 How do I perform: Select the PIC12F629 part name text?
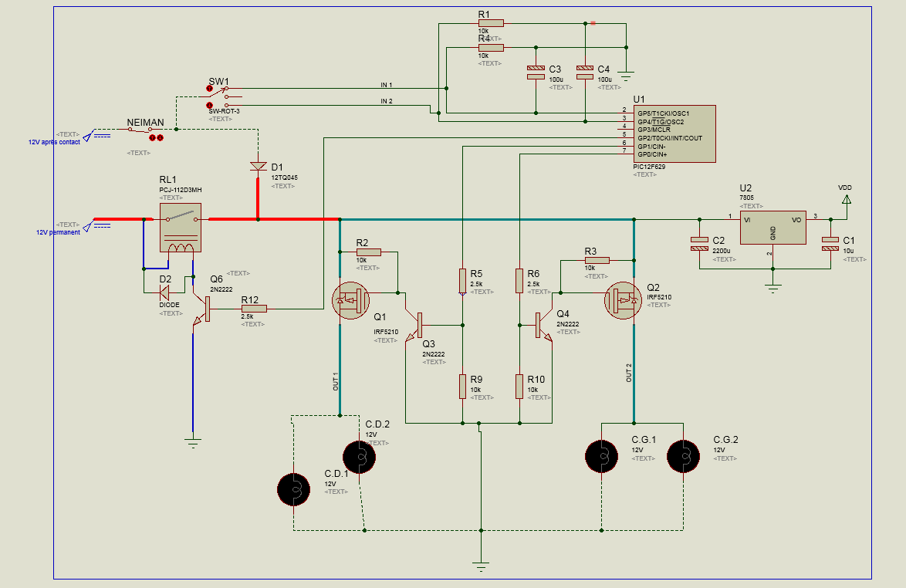[649, 167]
